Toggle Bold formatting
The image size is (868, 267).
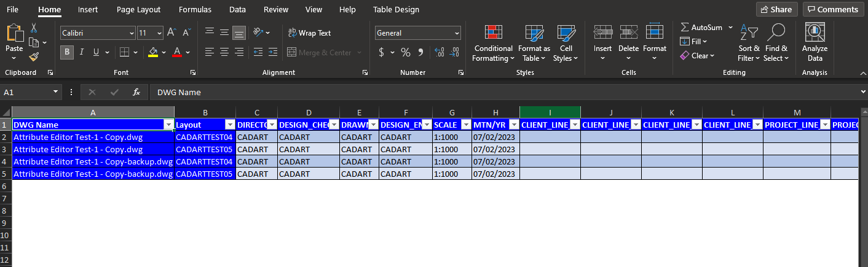(67, 52)
